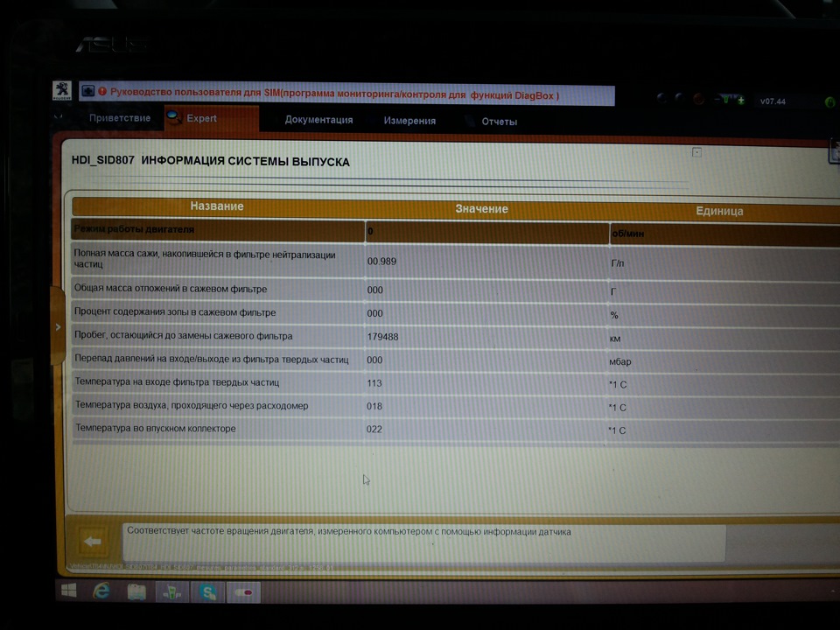This screenshot has height=630, width=840.
Task: Click the small square icon beside the title
Action: tap(696, 152)
